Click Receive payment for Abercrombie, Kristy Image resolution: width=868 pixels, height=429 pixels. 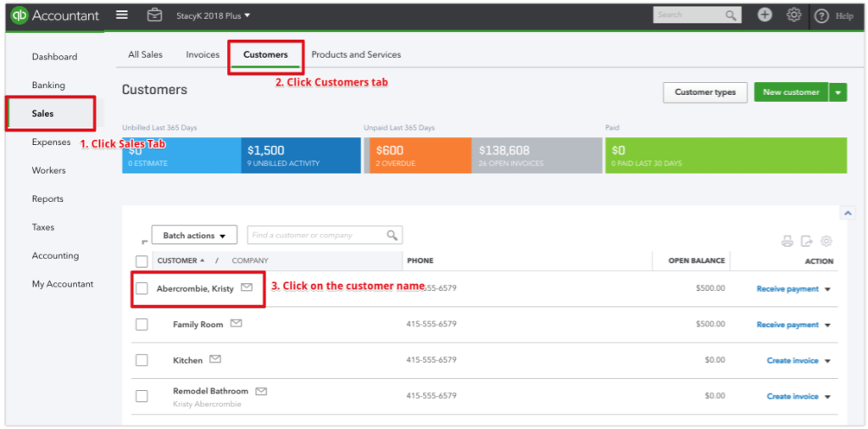(x=787, y=289)
